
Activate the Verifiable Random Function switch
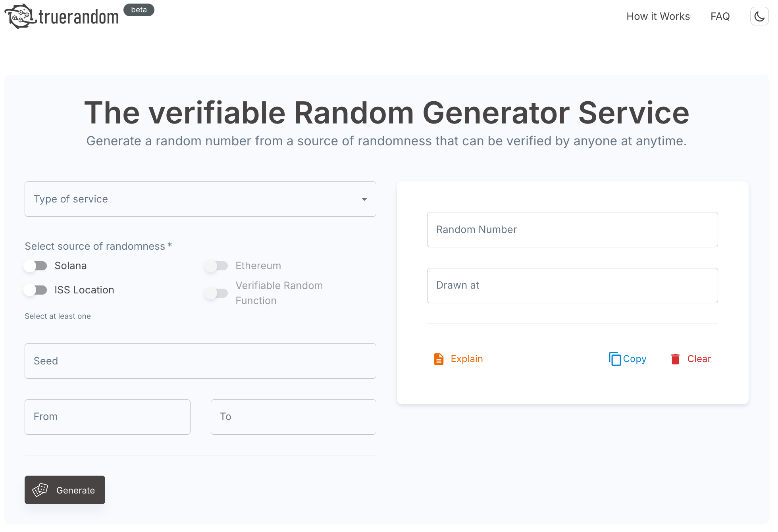217,293
